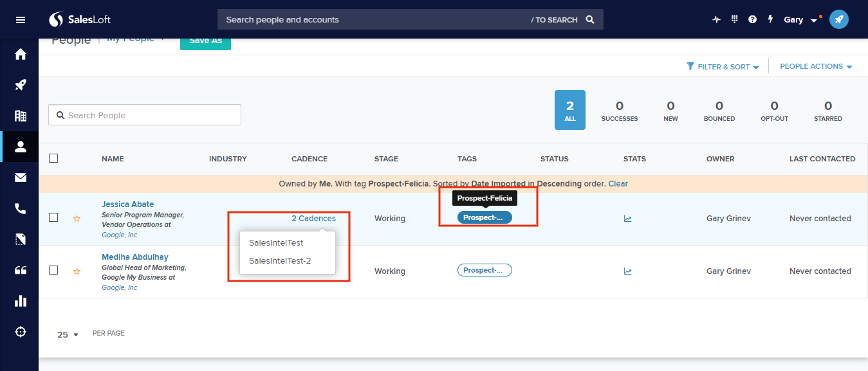Screen dimensions: 868x371
Task: Change the 25 per page dropdown
Action: point(68,334)
